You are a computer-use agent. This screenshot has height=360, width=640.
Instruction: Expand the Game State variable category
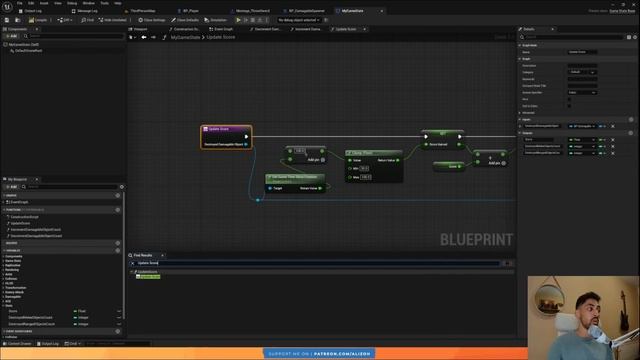[4, 261]
